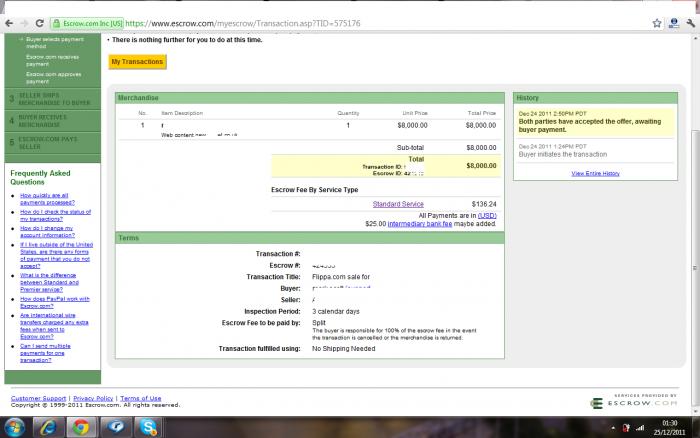Screen dimensions: 700x438
Task: Click View Entire History link
Action: coord(595,173)
